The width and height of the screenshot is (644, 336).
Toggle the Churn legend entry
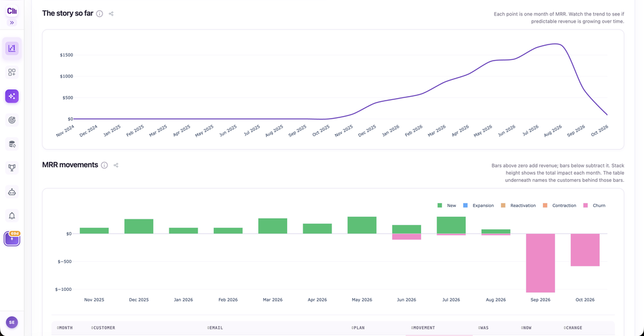[x=594, y=206]
